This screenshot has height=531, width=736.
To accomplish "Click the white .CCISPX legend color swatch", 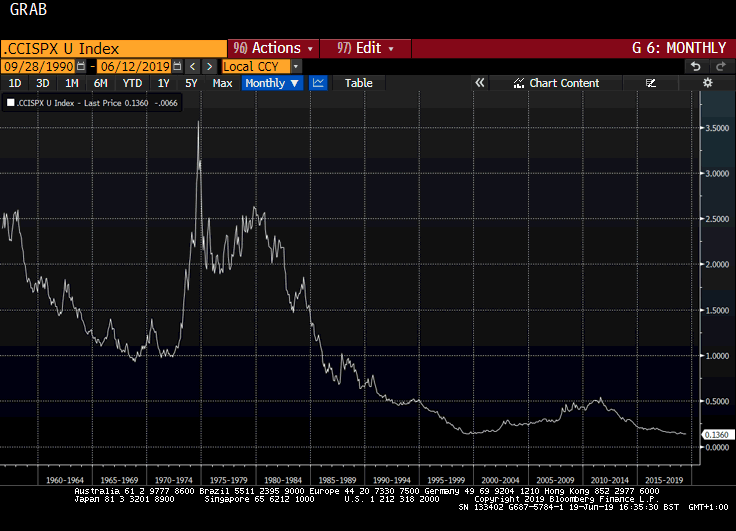I will (10, 103).
